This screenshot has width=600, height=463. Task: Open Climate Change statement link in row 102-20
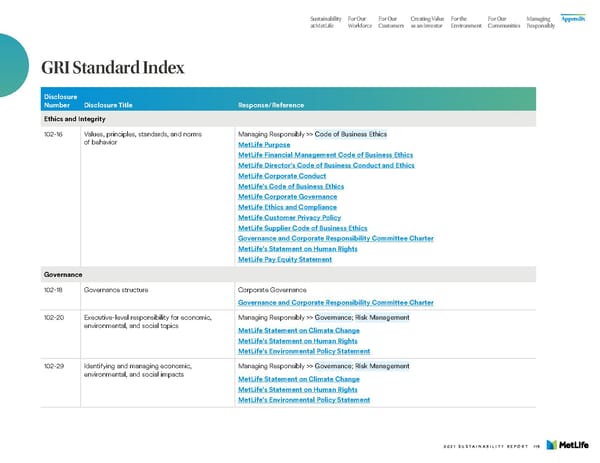click(x=298, y=330)
